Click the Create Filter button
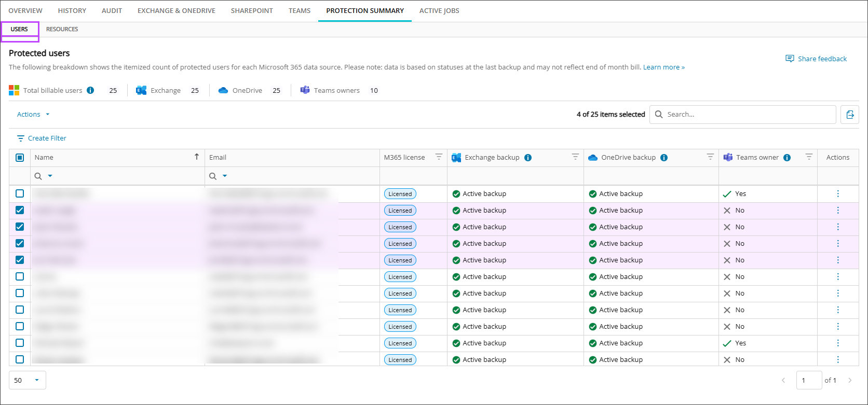 click(42, 138)
